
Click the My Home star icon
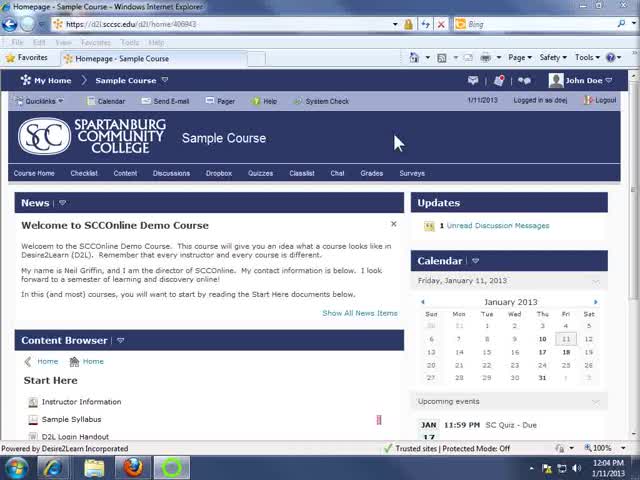tap(25, 80)
